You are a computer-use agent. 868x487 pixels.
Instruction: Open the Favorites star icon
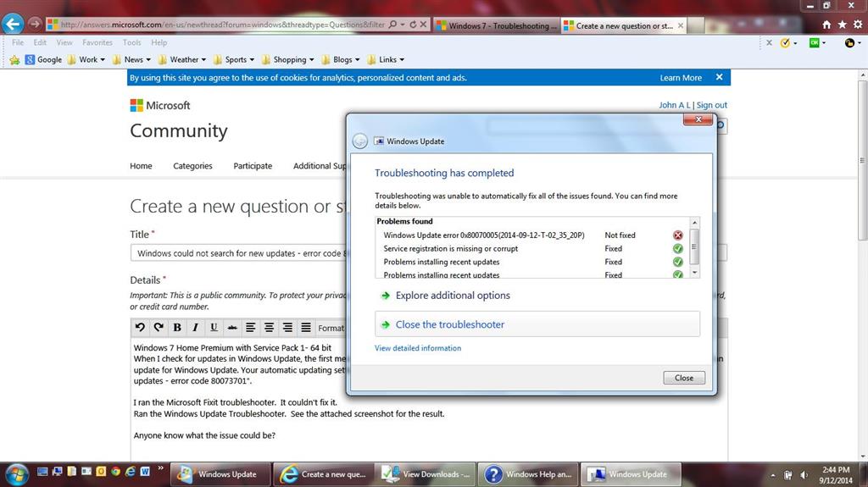coord(842,25)
